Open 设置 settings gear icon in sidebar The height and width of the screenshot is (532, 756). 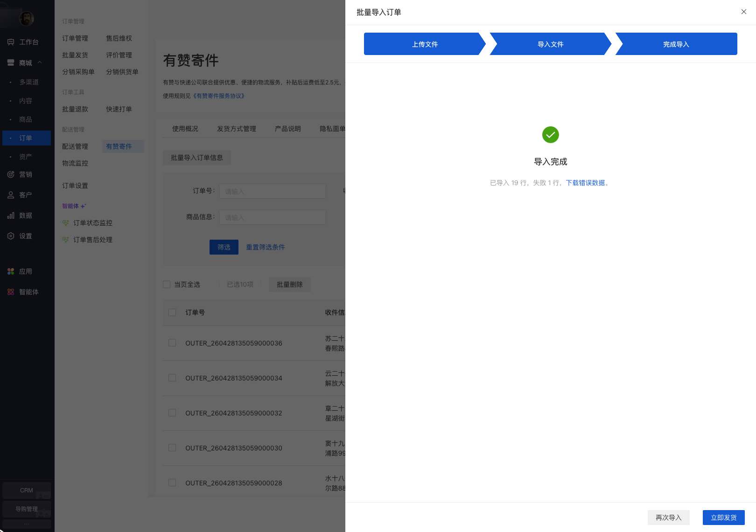[x=11, y=236]
